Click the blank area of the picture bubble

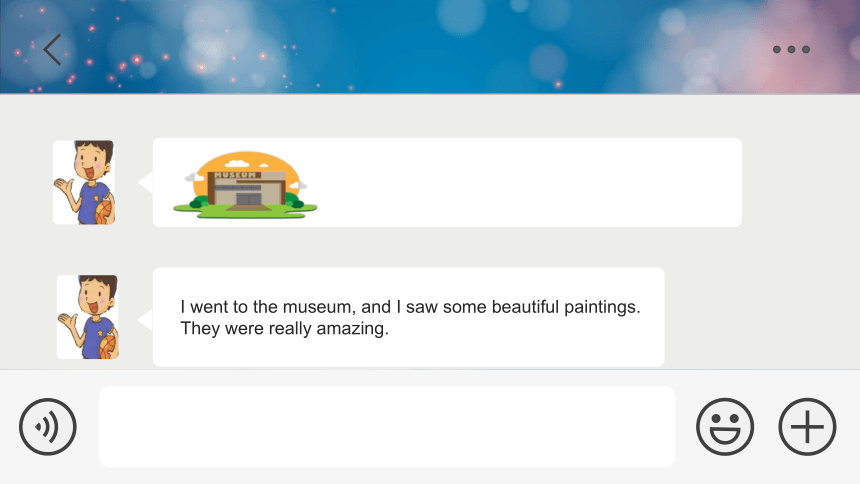(527, 182)
